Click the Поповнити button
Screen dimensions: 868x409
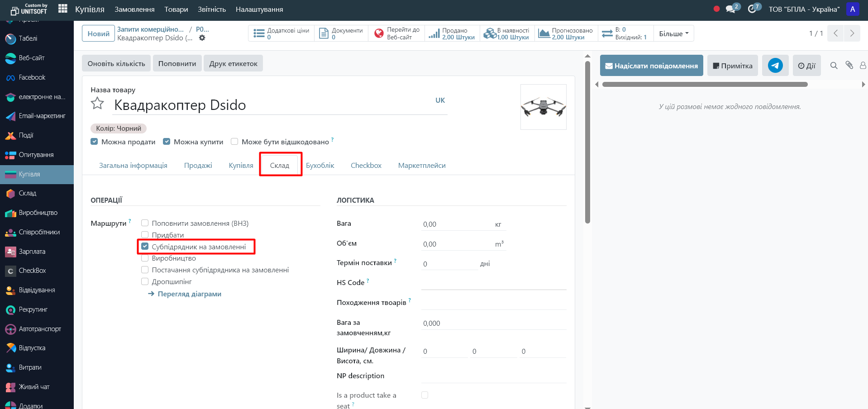[177, 63]
